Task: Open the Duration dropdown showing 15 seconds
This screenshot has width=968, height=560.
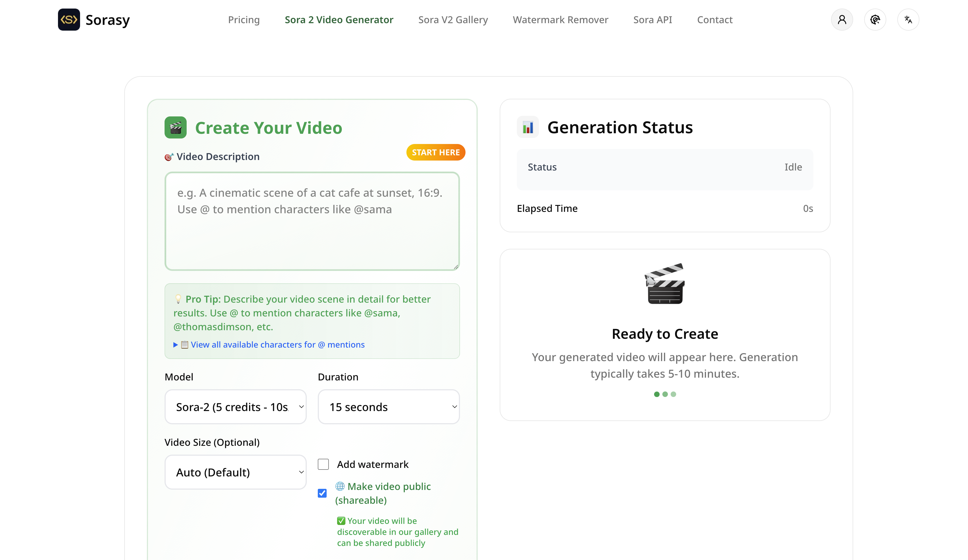Action: 388,407
